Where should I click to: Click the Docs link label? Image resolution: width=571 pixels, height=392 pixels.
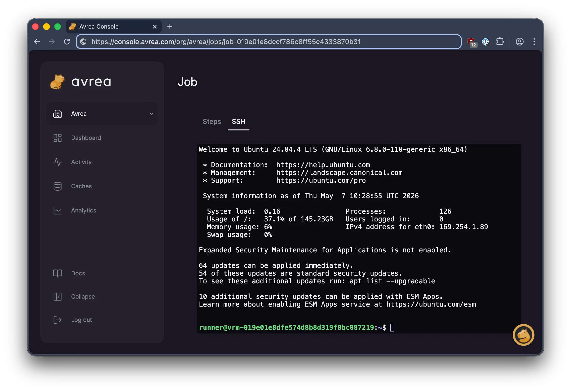[78, 273]
